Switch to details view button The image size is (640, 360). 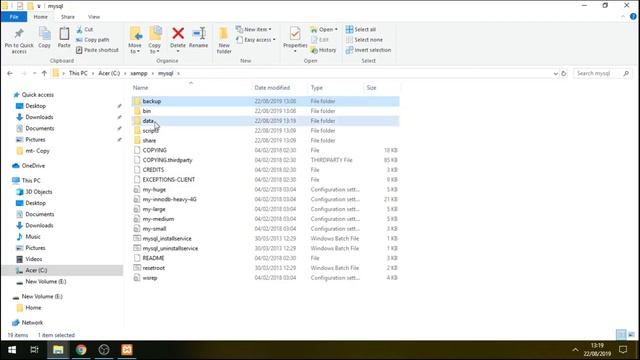tap(621, 335)
